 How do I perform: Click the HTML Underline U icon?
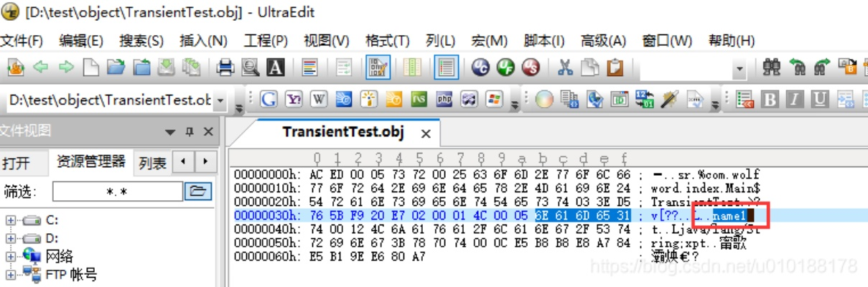pos(820,99)
